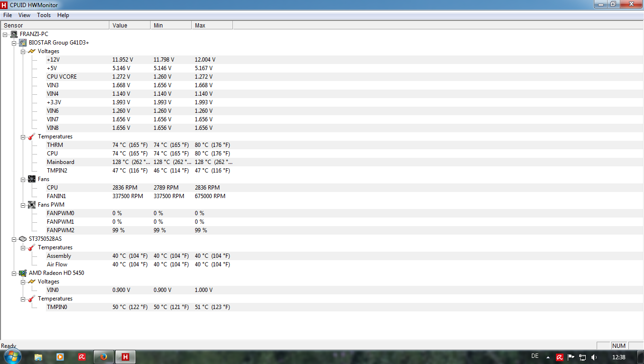The height and width of the screenshot is (364, 644).
Task: Select the VIN0 voltage row
Action: 322,290
